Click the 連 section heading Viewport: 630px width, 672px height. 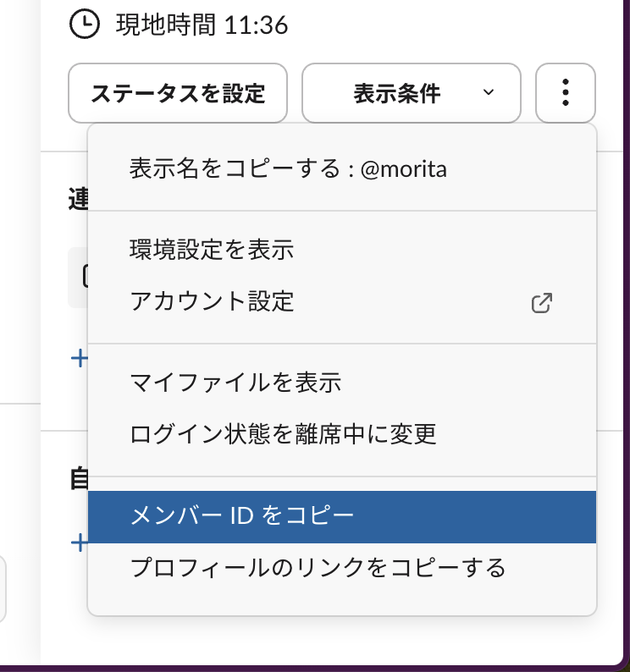[x=77, y=200]
